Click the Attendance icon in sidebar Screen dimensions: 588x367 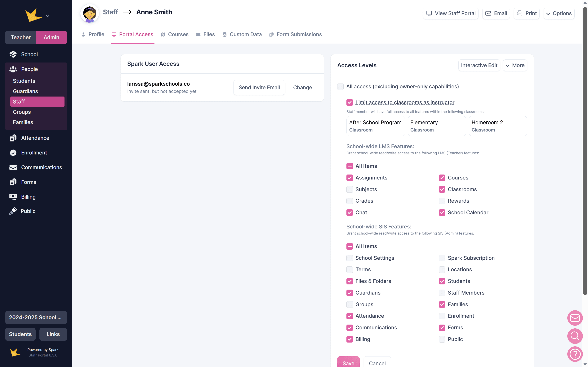[13, 138]
